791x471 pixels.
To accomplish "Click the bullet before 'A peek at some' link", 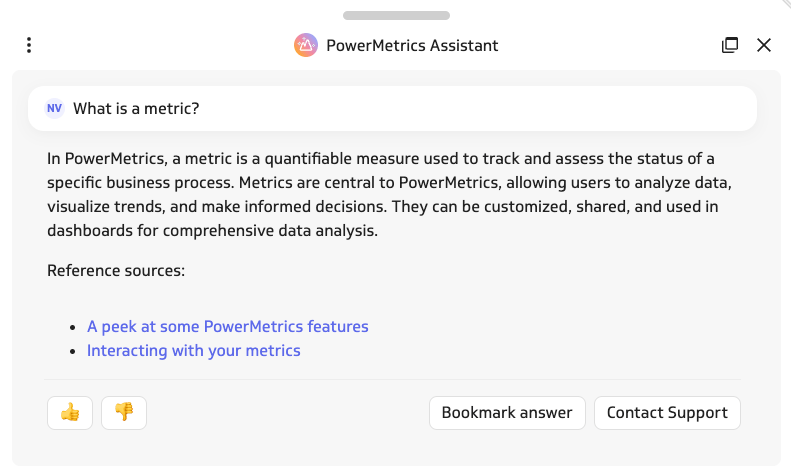I will (73, 328).
